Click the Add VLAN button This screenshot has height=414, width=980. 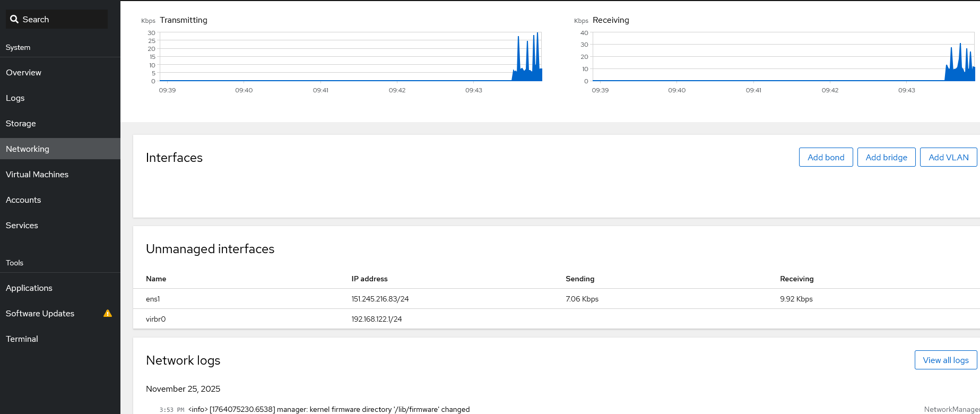pyautogui.click(x=948, y=157)
